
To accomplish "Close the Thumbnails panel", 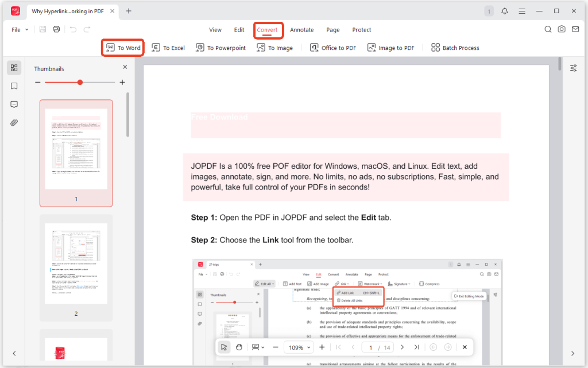I will (125, 67).
